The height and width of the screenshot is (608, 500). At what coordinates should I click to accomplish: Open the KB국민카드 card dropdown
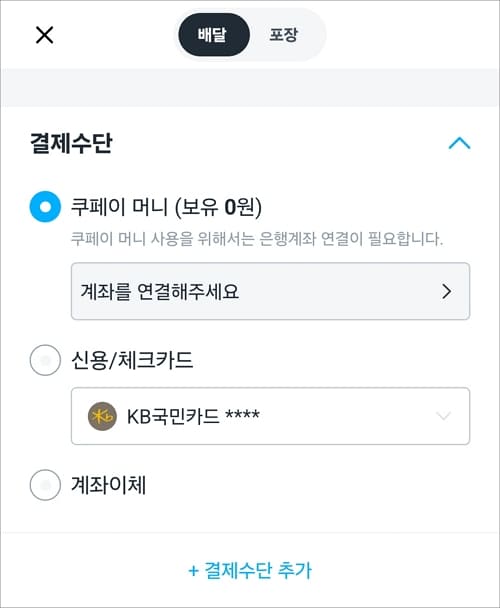tap(270, 416)
